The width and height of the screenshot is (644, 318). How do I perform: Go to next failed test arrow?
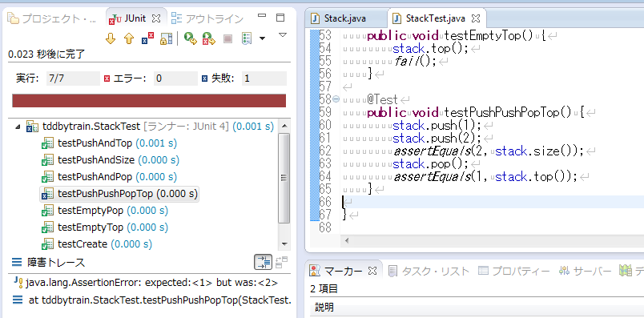pyautogui.click(x=111, y=39)
